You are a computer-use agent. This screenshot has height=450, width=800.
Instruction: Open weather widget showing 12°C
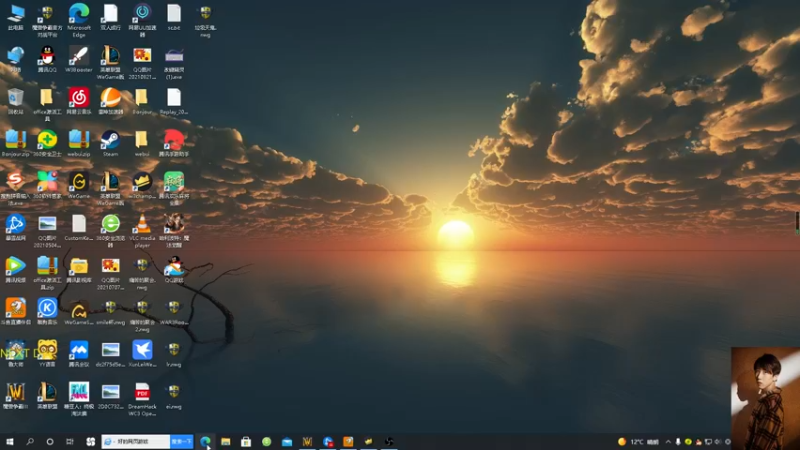[638, 442]
